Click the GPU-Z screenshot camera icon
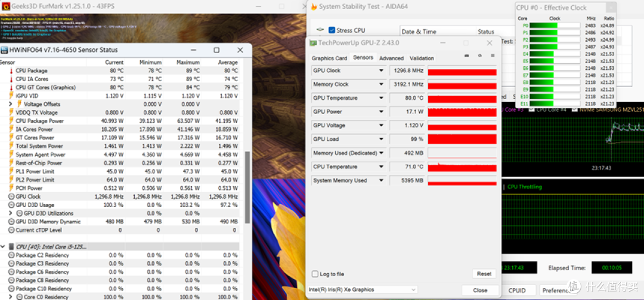644x300 pixels. 467,55
